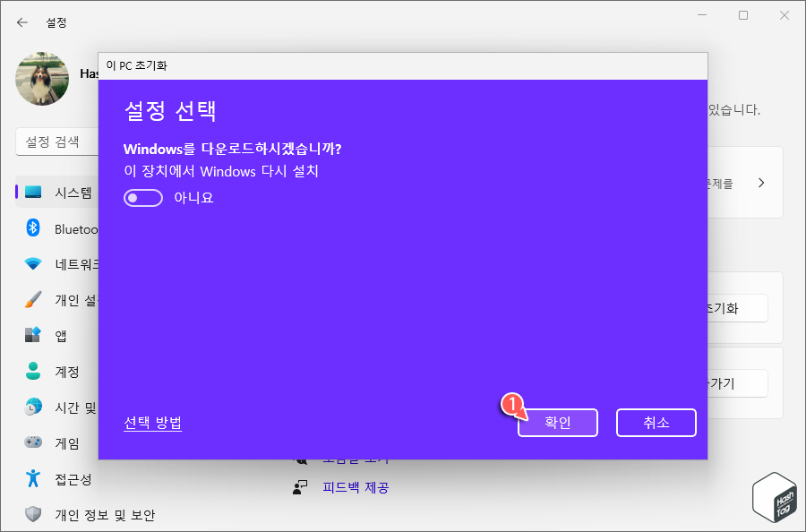Click the back arrow in settings
The image size is (806, 532).
[x=21, y=22]
